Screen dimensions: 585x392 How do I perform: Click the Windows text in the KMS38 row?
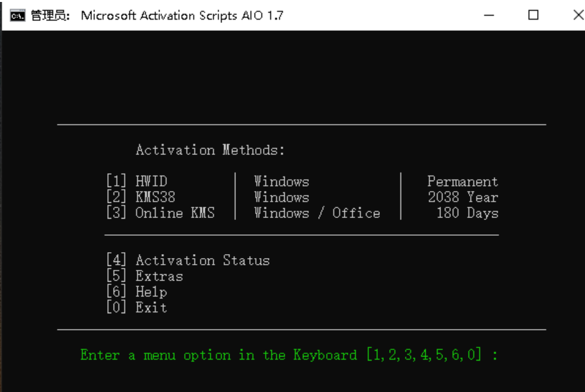coord(281,198)
